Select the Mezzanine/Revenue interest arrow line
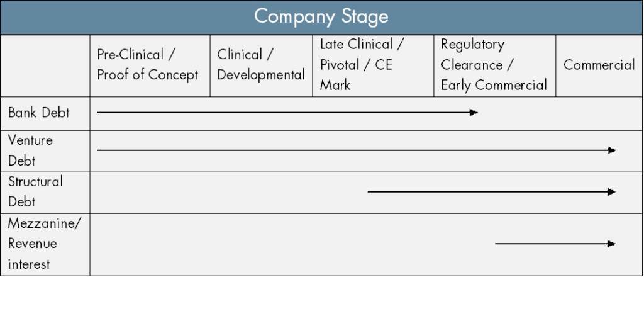Screen dimensions: 644x311 (x=555, y=244)
